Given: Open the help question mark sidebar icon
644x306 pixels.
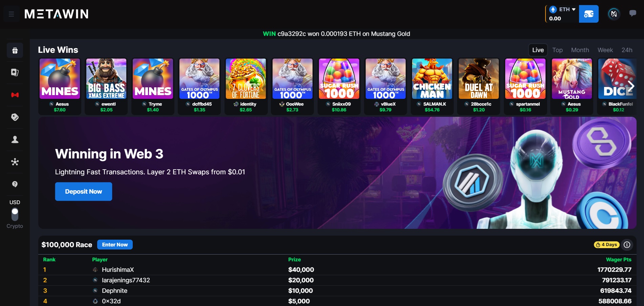Looking at the screenshot, I should coord(15,184).
